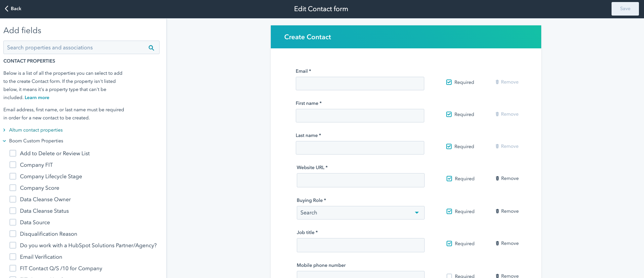Click trash icon for Website URL field
This screenshot has width=644, height=278.
click(497, 178)
